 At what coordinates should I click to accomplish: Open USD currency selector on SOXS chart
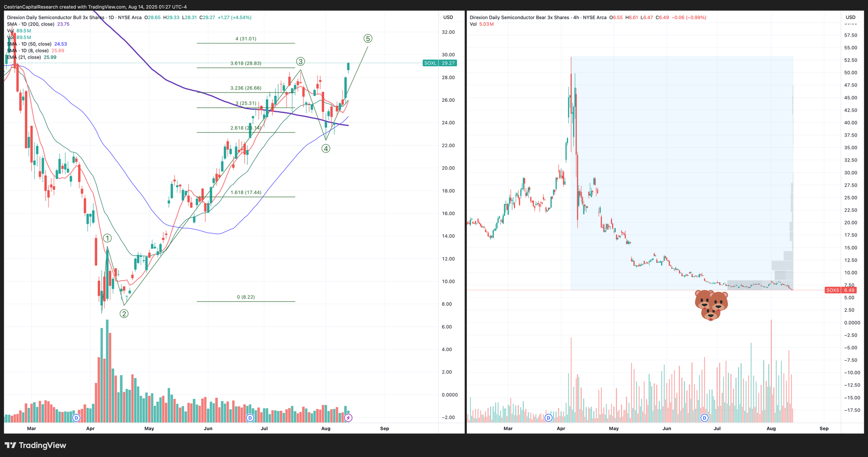point(851,17)
